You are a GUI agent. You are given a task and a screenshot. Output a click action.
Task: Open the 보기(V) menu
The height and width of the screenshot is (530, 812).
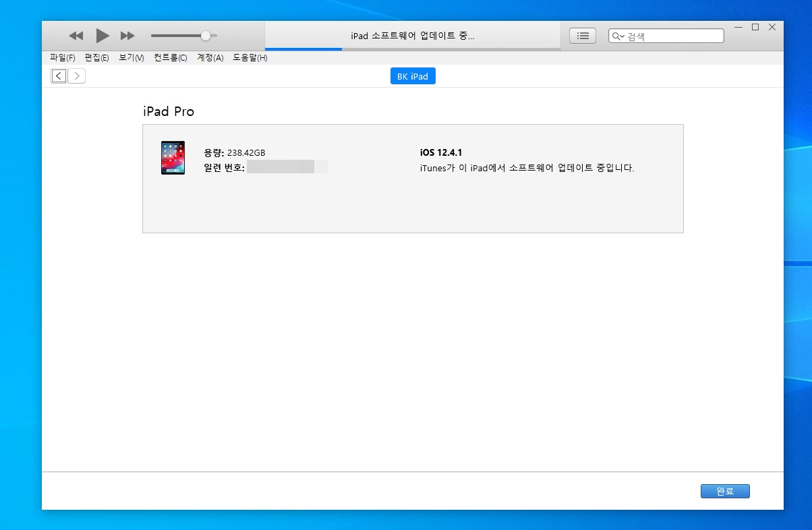point(132,58)
